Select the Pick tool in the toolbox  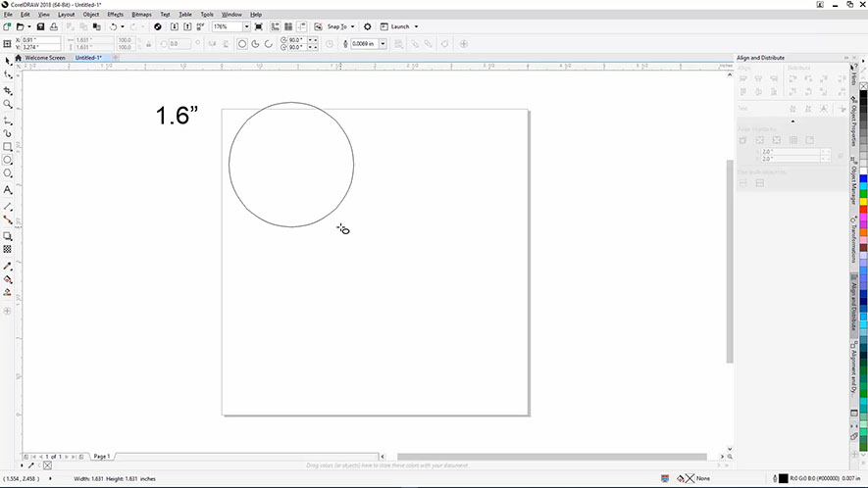[8, 61]
